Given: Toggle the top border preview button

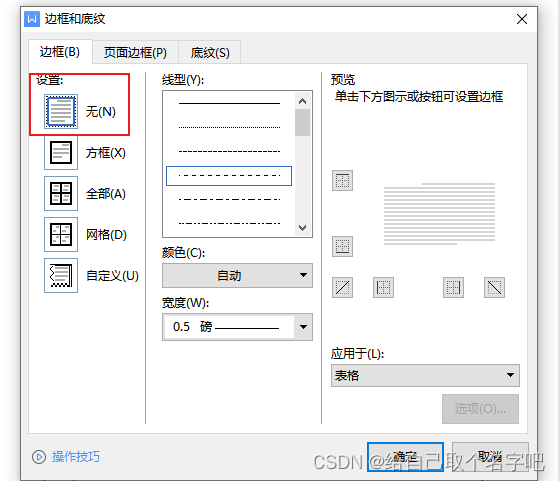Looking at the screenshot, I should 342,180.
